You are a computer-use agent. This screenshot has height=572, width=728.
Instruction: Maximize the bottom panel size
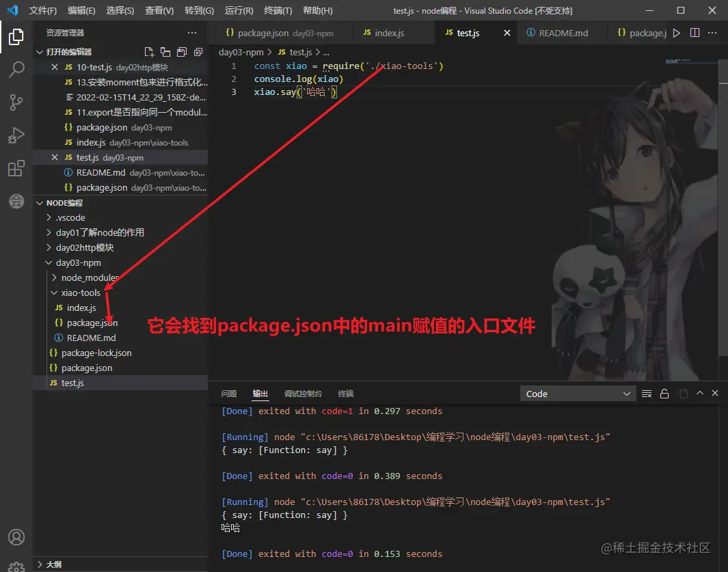(700, 393)
